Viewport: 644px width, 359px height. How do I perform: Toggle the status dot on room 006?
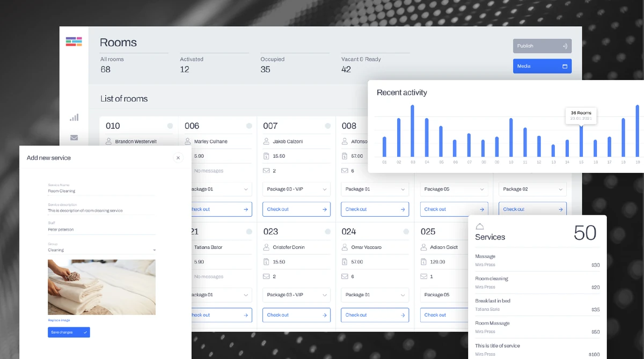coord(249,126)
